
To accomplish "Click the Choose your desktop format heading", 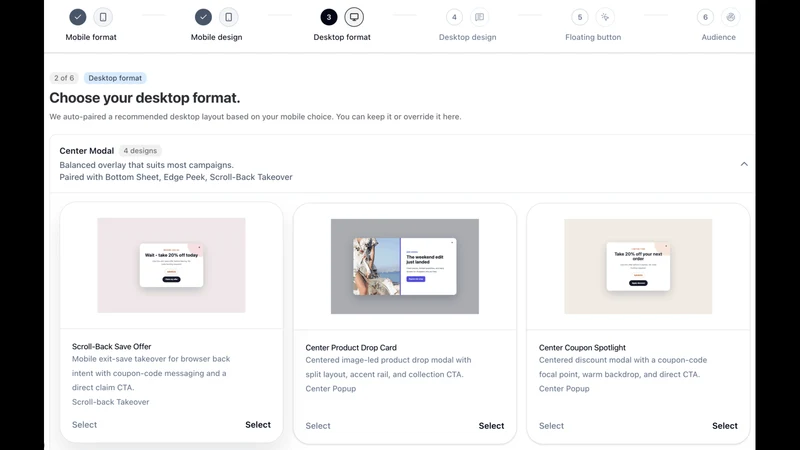I will coord(144,97).
